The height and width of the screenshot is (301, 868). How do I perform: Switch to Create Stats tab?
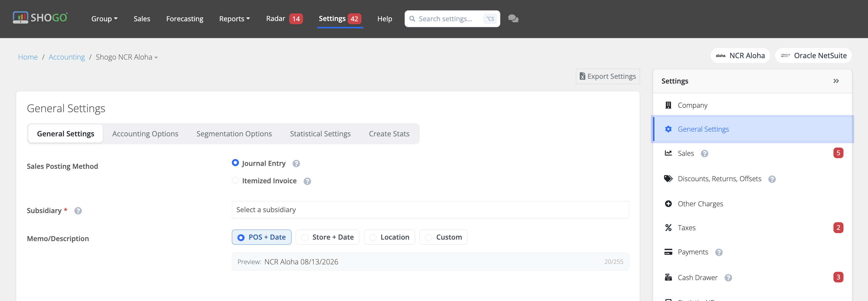click(x=389, y=134)
